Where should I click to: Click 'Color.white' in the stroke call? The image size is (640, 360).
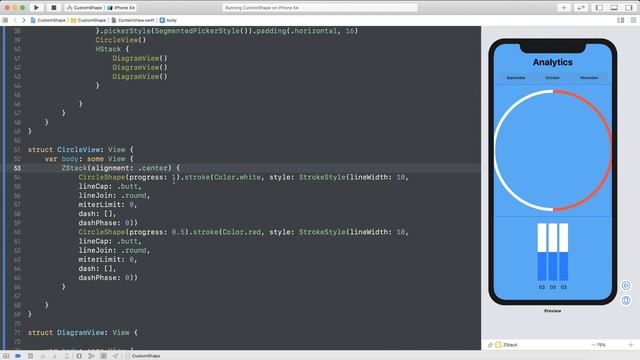[x=237, y=177]
